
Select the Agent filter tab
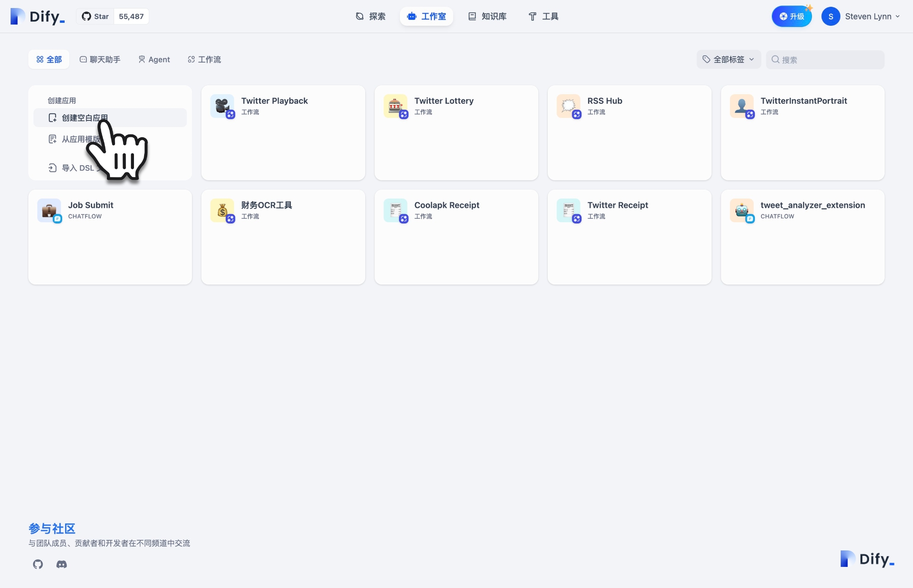pos(154,60)
